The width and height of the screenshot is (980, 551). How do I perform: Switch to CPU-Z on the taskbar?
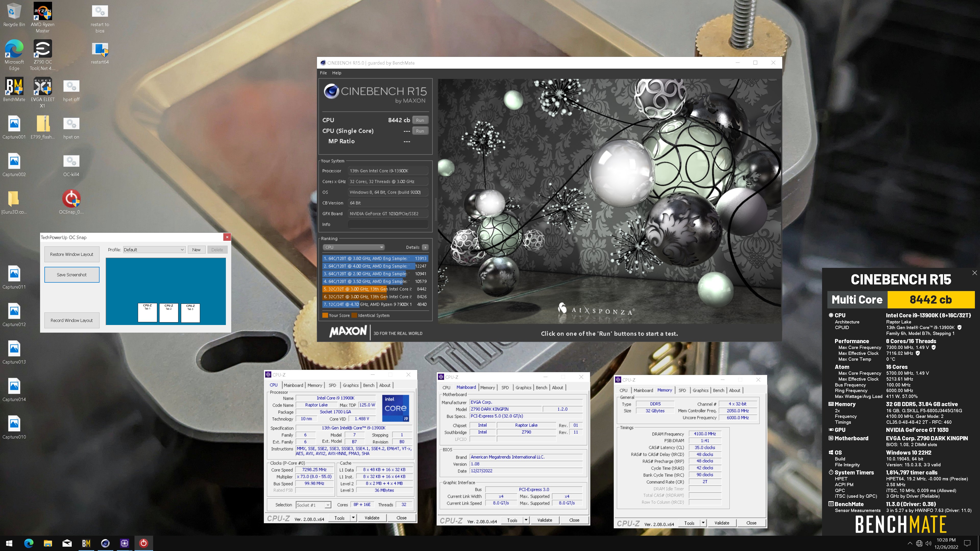[x=124, y=543]
